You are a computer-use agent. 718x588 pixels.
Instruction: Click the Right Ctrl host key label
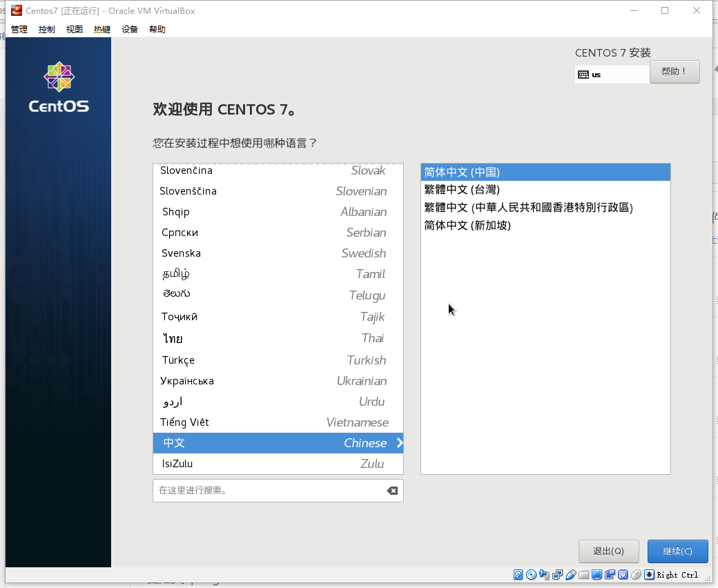click(x=677, y=575)
